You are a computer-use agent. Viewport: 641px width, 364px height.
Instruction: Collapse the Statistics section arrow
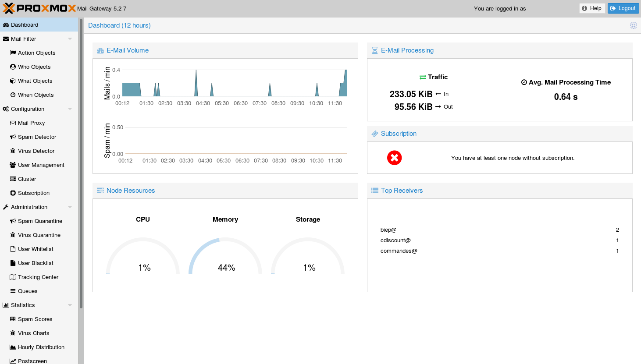70,305
